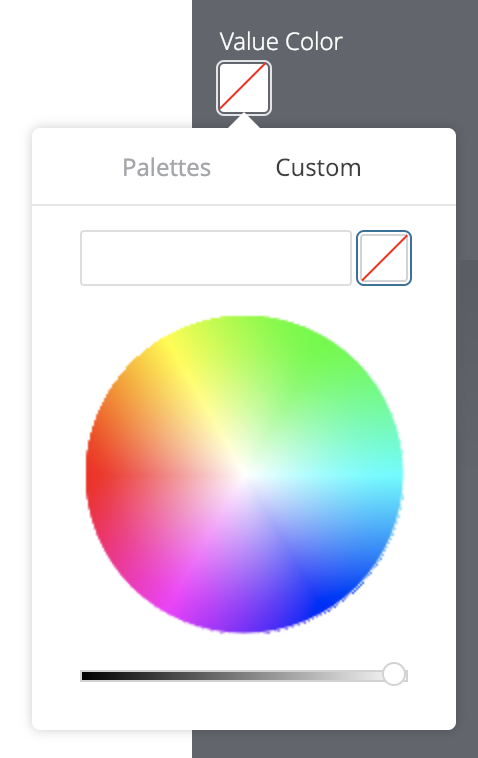Click the brightness slider's round handle
This screenshot has width=478, height=758.
coord(394,674)
